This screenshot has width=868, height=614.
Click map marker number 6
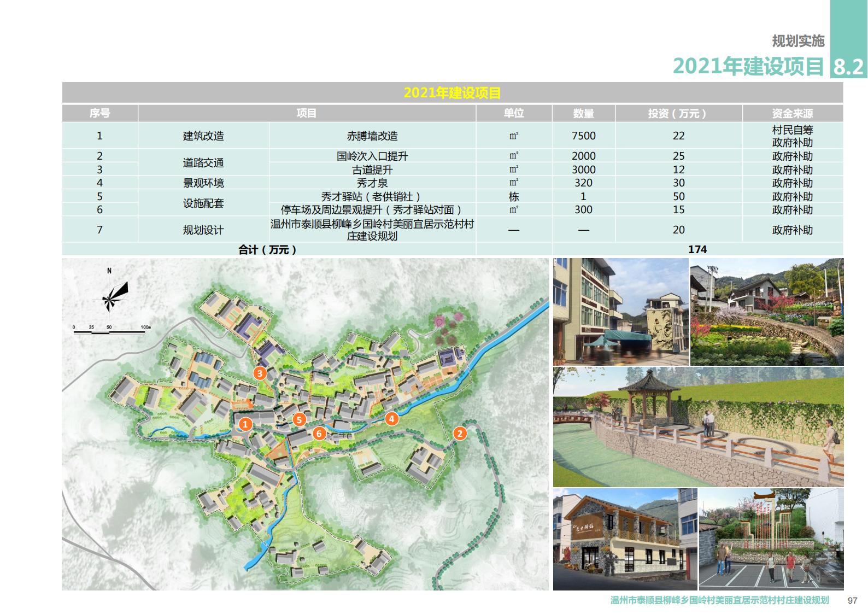[x=319, y=434]
